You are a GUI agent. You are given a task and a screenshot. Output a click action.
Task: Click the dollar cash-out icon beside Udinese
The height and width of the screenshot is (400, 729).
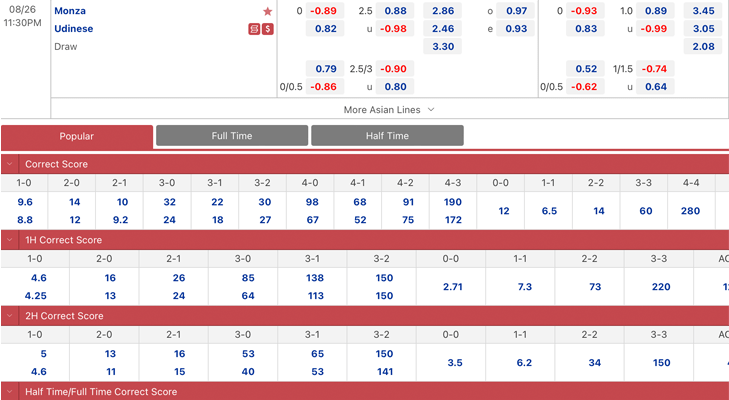267,29
